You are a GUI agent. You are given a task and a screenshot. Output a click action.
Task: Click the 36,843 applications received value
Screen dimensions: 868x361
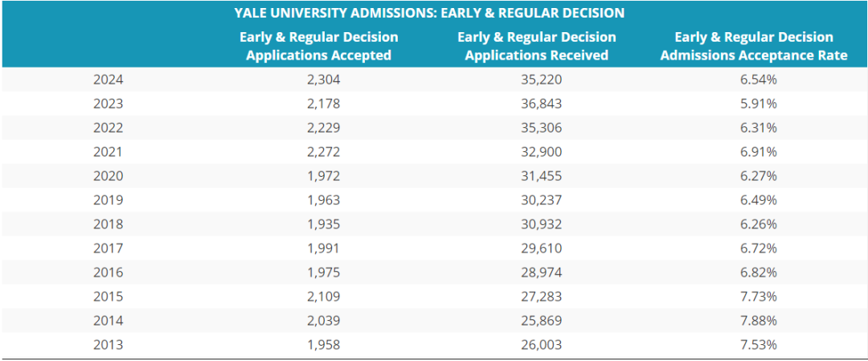tap(536, 104)
